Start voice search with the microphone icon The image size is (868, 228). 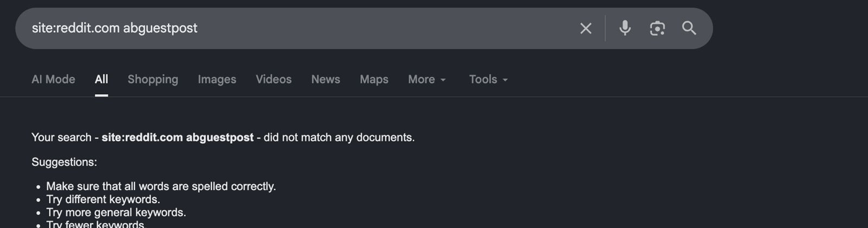(625, 28)
